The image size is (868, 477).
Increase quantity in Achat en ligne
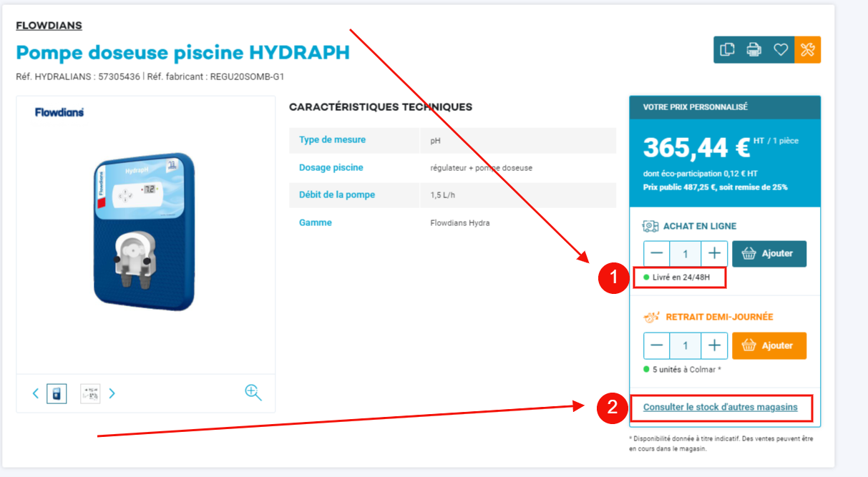(714, 253)
